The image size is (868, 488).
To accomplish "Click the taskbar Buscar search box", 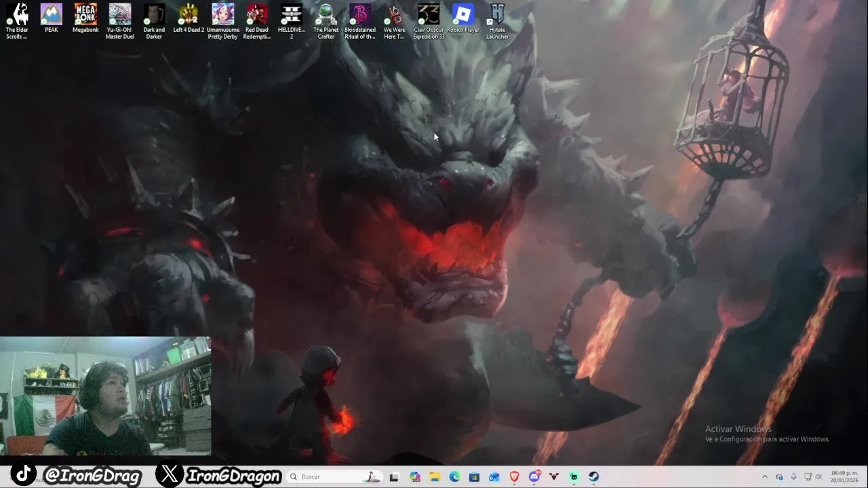I will [334, 476].
